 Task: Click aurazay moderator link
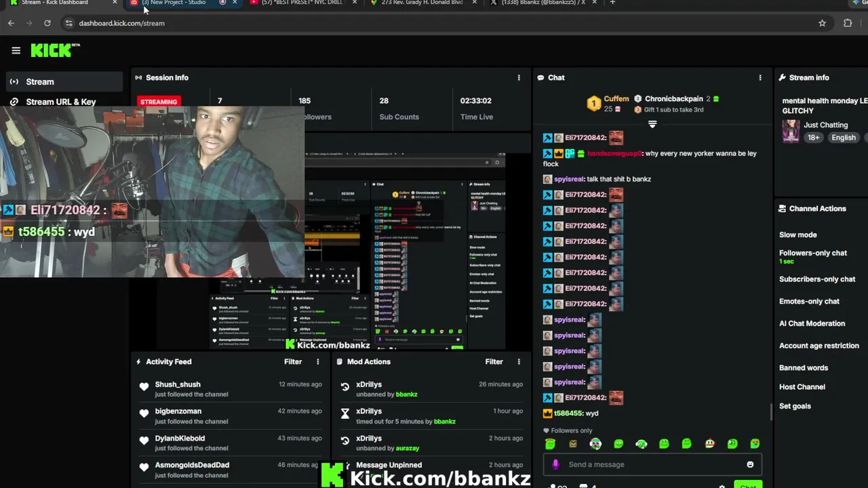407,449
